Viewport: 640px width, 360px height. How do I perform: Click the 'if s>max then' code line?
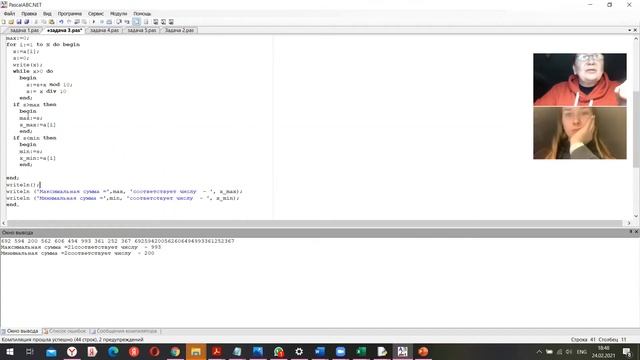tap(34, 104)
